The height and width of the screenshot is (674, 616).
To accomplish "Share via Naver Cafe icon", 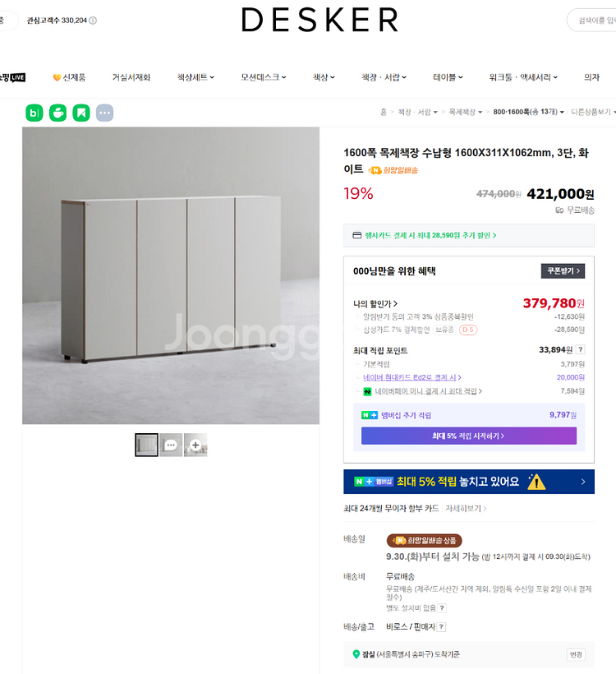I will coord(58,113).
